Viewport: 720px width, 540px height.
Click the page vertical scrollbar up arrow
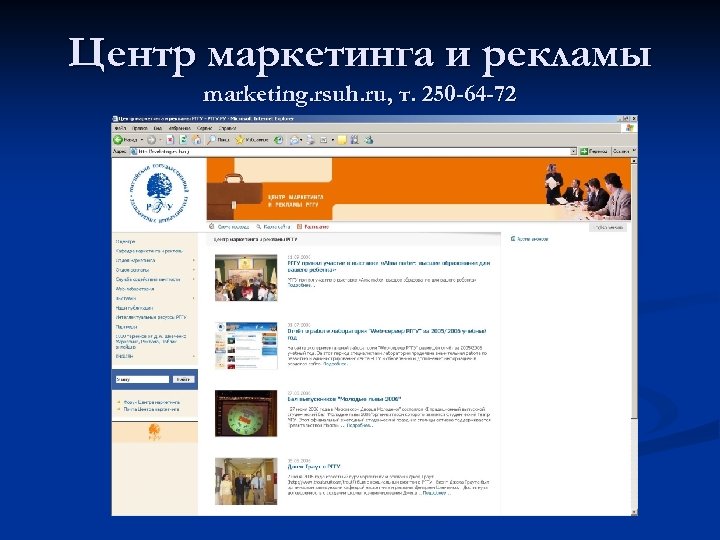click(634, 162)
